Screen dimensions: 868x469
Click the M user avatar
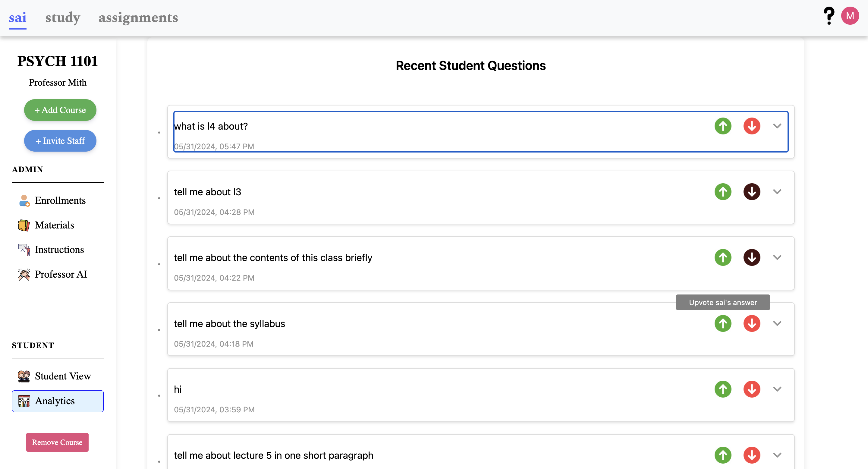click(x=850, y=16)
